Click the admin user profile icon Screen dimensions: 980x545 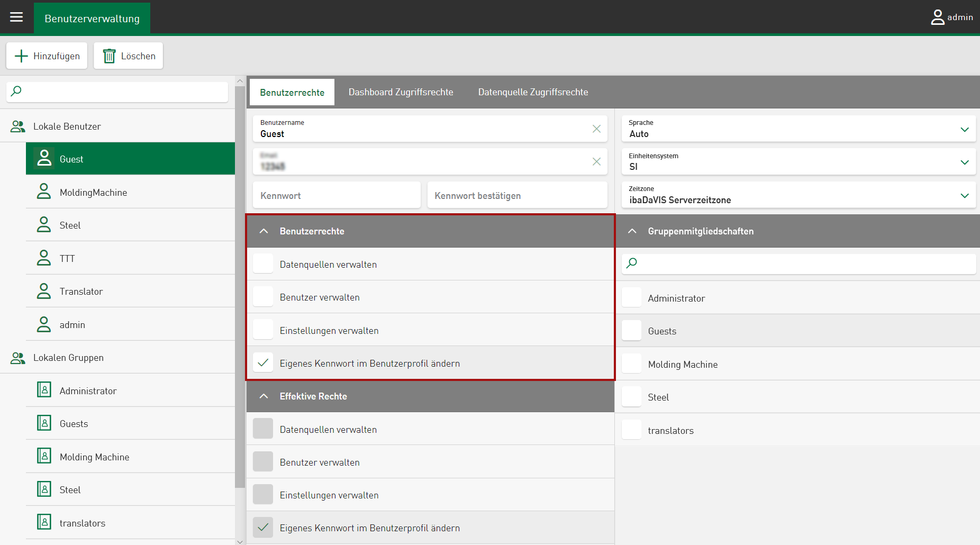937,17
